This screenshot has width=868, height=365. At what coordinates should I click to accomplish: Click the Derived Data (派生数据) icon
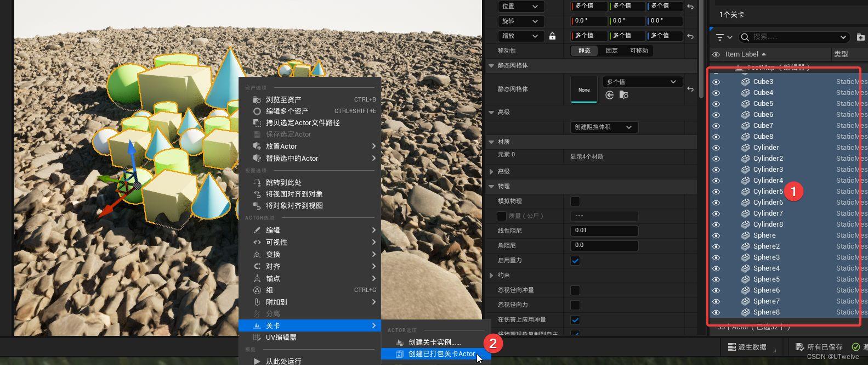tap(732, 347)
